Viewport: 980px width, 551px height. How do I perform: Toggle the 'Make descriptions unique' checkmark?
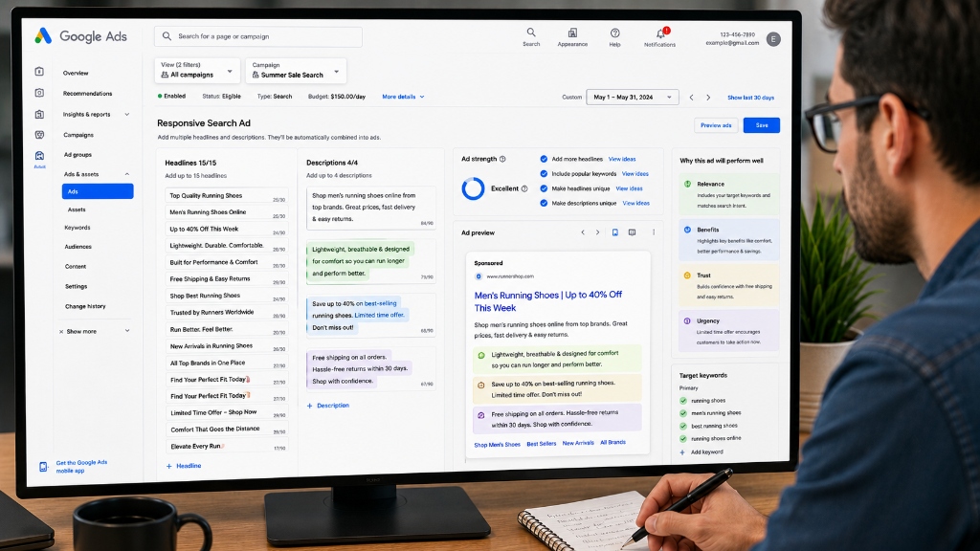point(544,203)
